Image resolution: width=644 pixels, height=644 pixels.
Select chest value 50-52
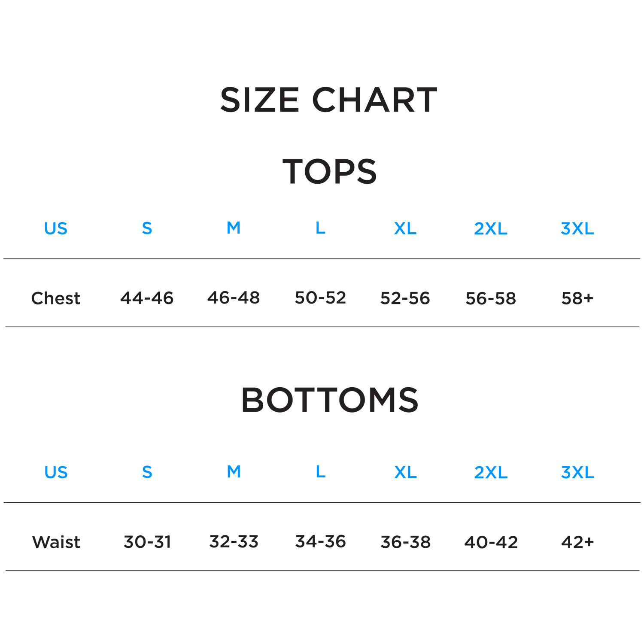point(320,298)
